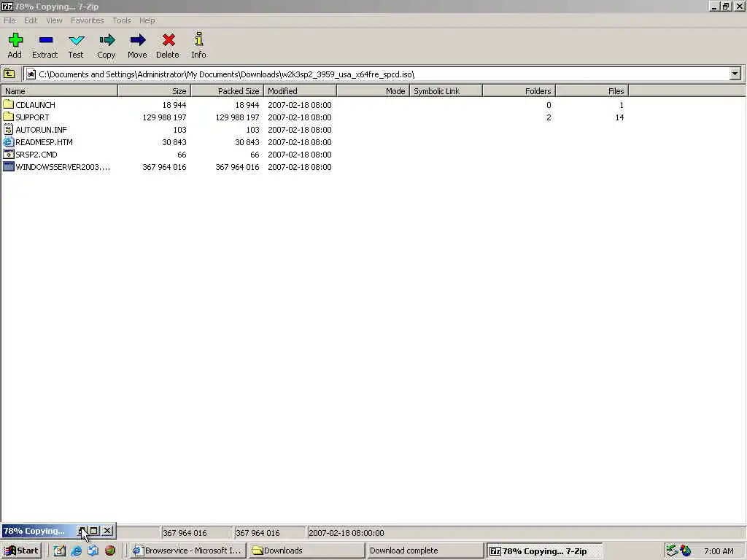
Task: Restore the minimized 78% Copying window
Action: [82, 531]
